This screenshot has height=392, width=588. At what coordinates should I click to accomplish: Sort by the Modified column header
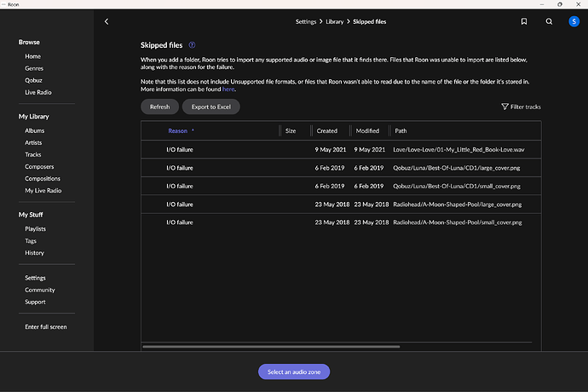[367, 130]
